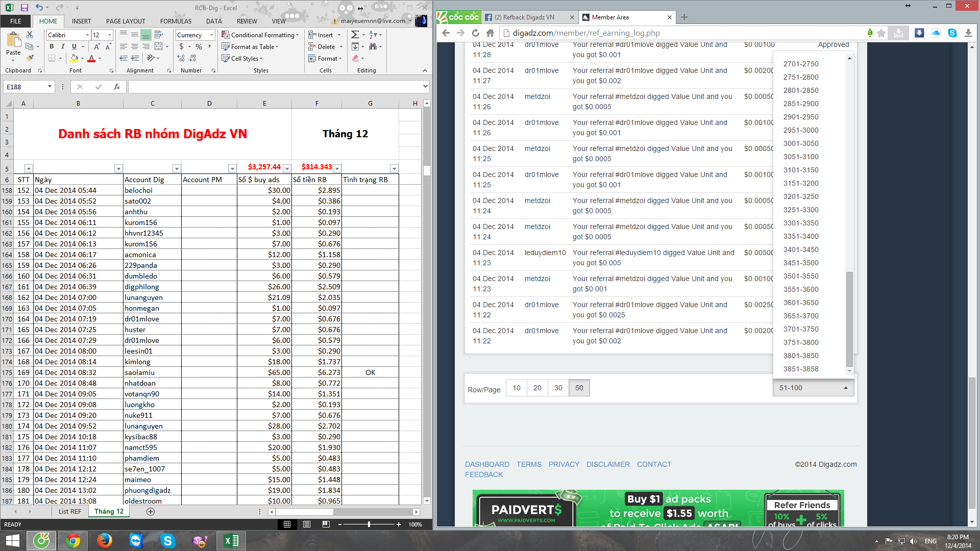Toggle Underline formatting
Viewport: 980px width, 551px height.
click(x=73, y=46)
